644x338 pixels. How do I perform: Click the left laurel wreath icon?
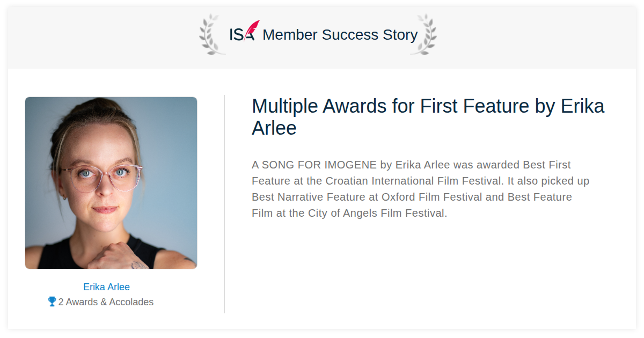[212, 34]
